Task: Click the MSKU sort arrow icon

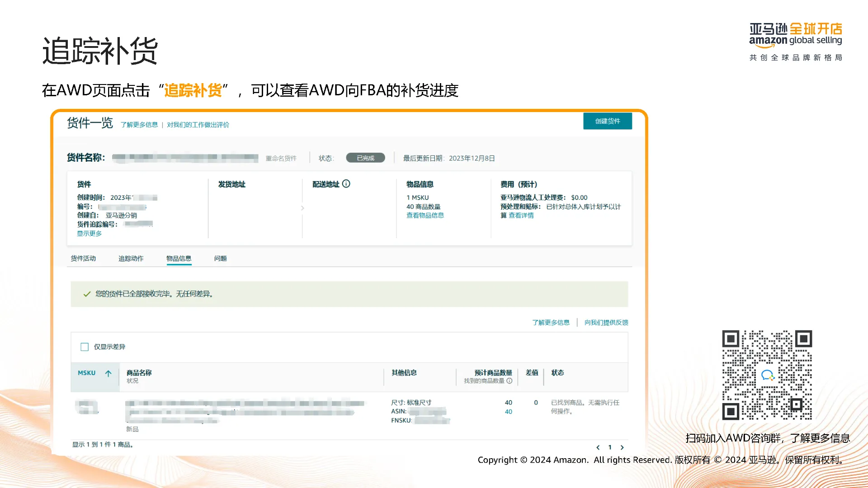Action: coord(108,373)
